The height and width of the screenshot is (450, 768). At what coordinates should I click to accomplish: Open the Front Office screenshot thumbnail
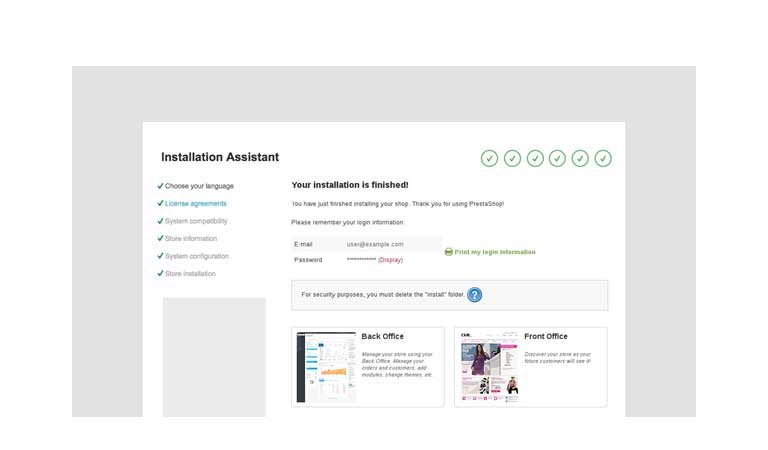pos(489,367)
